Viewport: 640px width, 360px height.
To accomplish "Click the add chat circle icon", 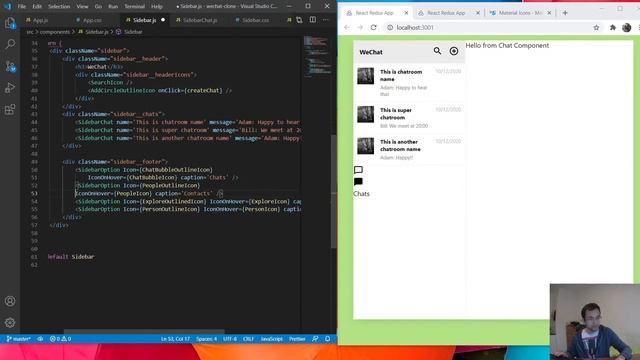I will pyautogui.click(x=453, y=51).
